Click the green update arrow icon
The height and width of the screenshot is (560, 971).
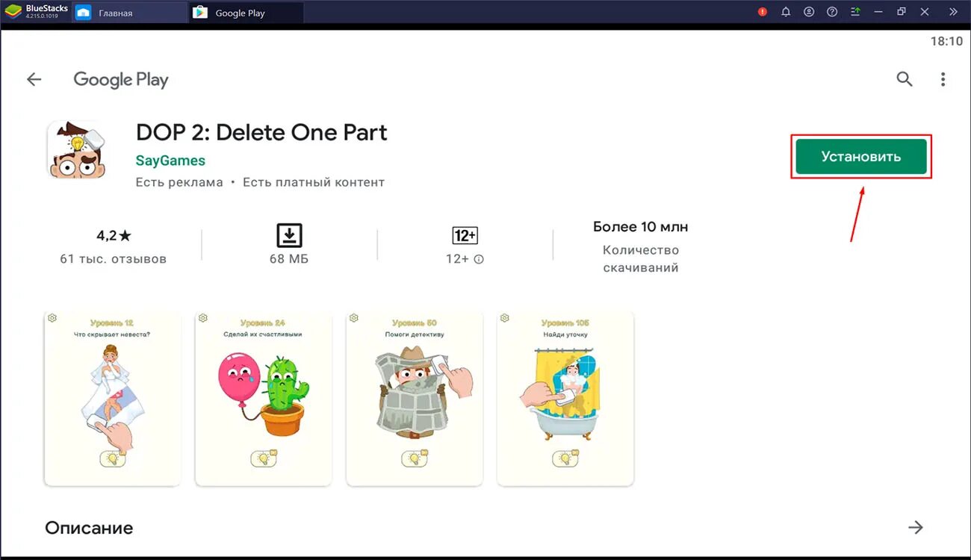pyautogui.click(x=855, y=12)
